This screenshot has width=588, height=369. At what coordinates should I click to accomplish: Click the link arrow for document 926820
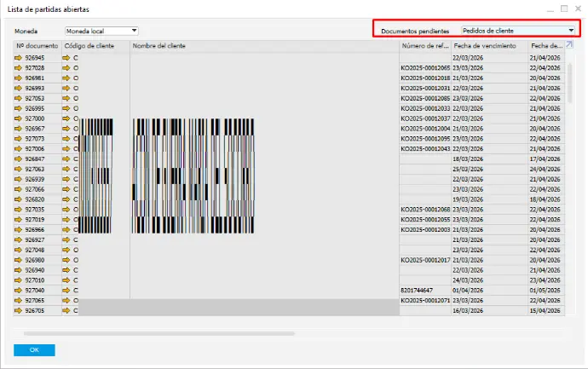click(x=19, y=199)
